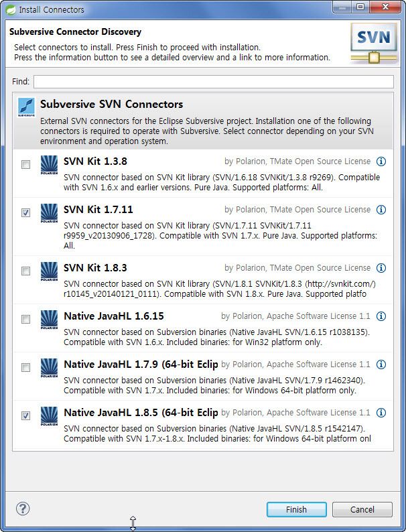The height and width of the screenshot is (532, 406).
Task: Show info for SVN Kit 1.8.3
Action: (381, 268)
